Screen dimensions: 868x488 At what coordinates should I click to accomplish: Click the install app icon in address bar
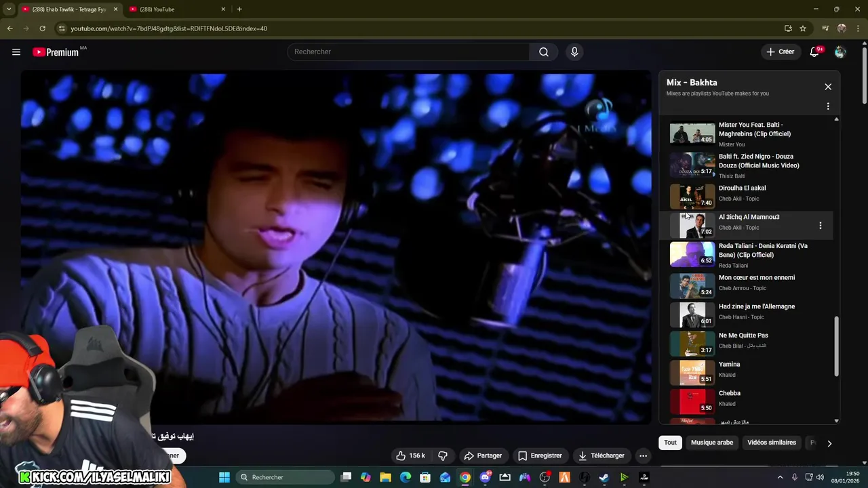[x=788, y=28]
